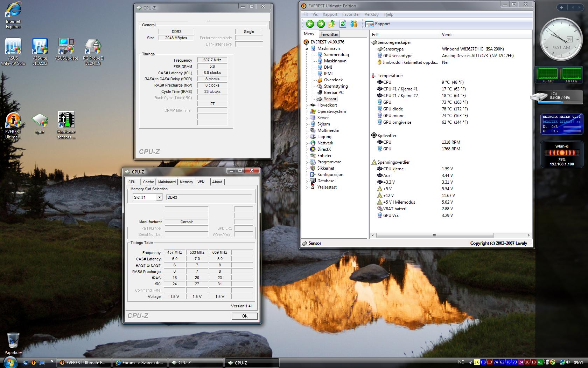588x368 pixels.
Task: Expand the Server tree node
Action: (x=307, y=118)
